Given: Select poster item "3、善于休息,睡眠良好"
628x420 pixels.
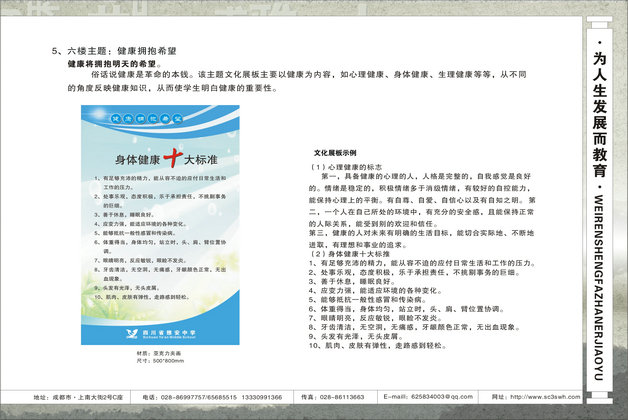Looking at the screenshot, I should click(x=124, y=215).
